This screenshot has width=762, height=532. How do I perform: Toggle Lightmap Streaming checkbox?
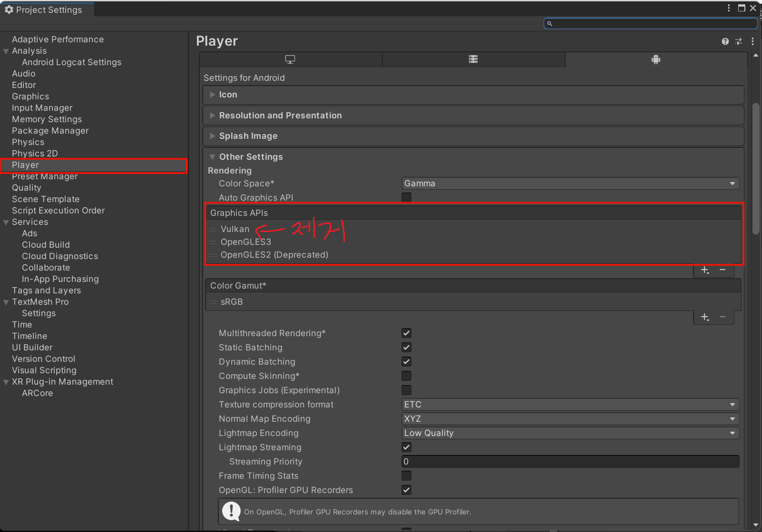pyautogui.click(x=406, y=447)
